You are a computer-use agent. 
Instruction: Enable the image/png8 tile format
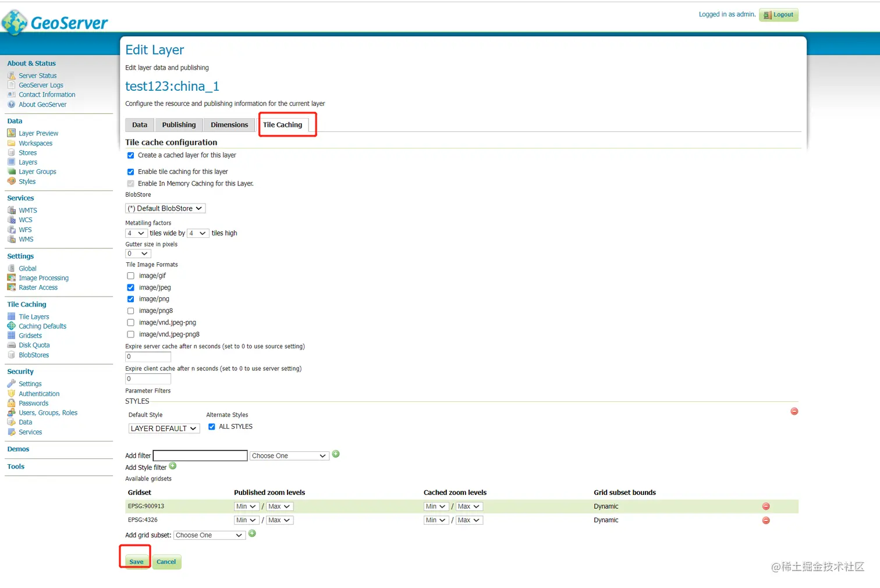130,311
